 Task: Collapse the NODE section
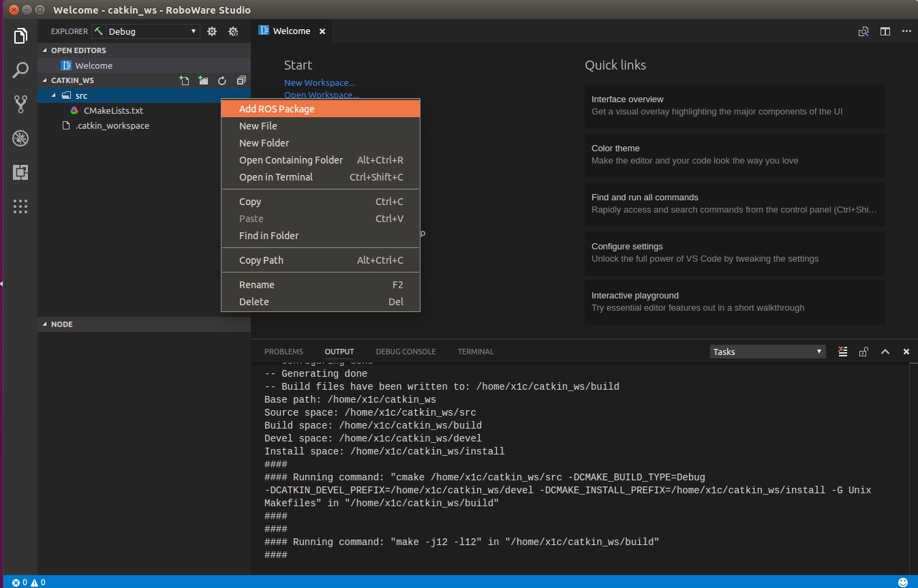click(x=61, y=324)
